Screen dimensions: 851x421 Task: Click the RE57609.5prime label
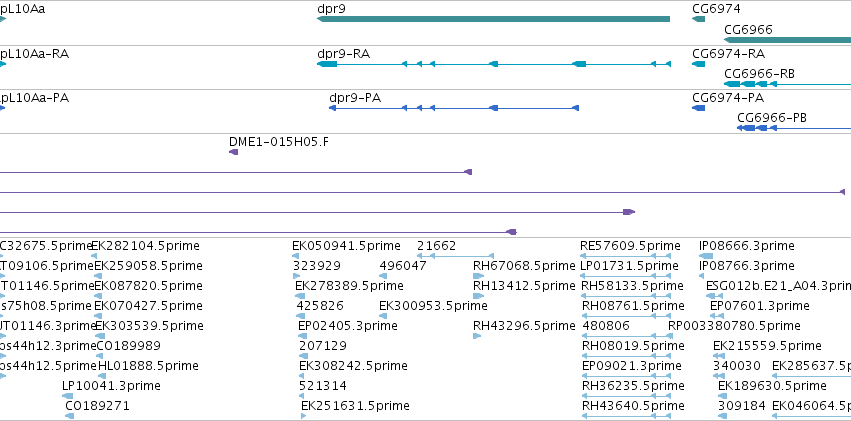(x=630, y=246)
